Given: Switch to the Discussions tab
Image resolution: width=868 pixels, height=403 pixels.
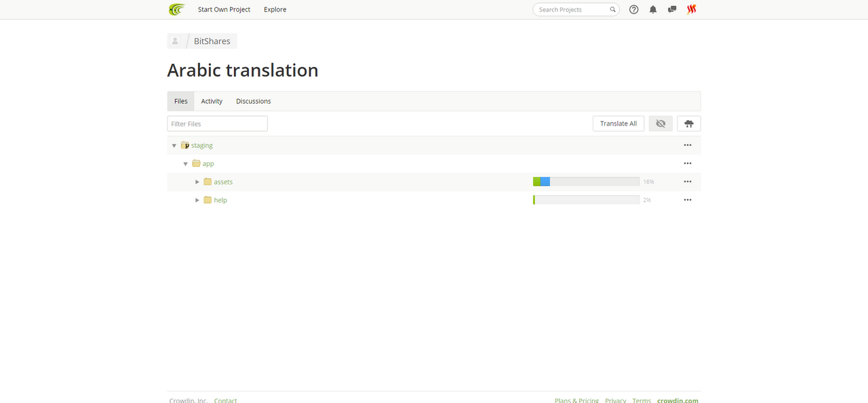Looking at the screenshot, I should pos(254,101).
